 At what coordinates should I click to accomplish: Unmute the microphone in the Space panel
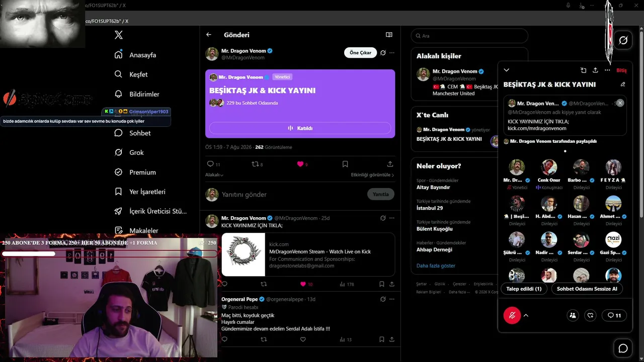point(512,315)
